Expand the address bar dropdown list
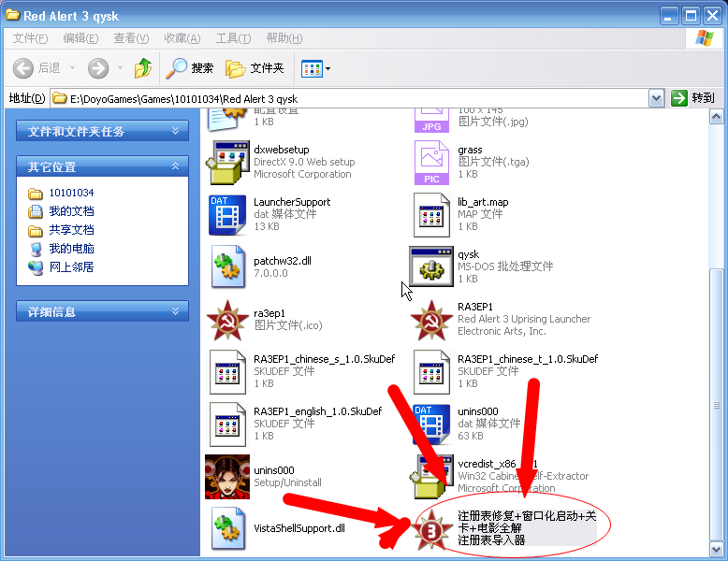728x561 pixels. click(656, 98)
